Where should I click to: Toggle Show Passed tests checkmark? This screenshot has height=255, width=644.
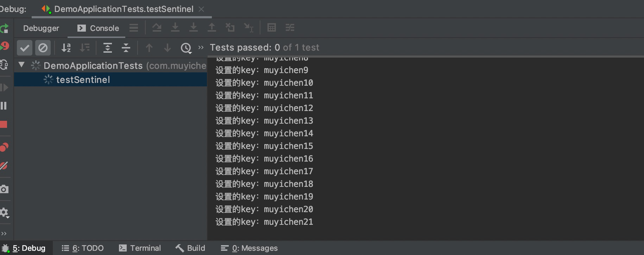click(25, 48)
